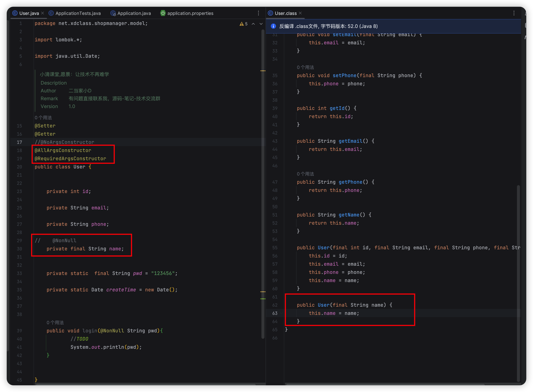This screenshot has height=392, width=533.
Task: Click usages hint above @Setter annotation
Action: [43, 117]
